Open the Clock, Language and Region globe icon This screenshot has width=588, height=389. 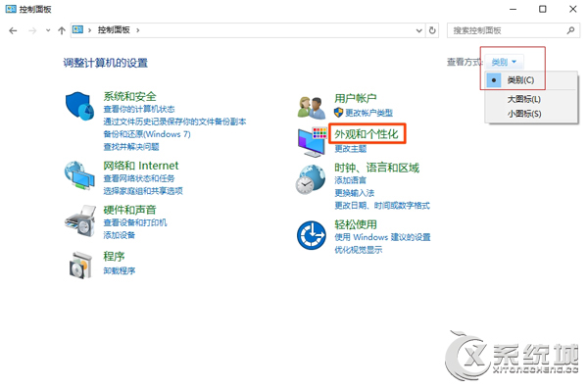point(311,179)
